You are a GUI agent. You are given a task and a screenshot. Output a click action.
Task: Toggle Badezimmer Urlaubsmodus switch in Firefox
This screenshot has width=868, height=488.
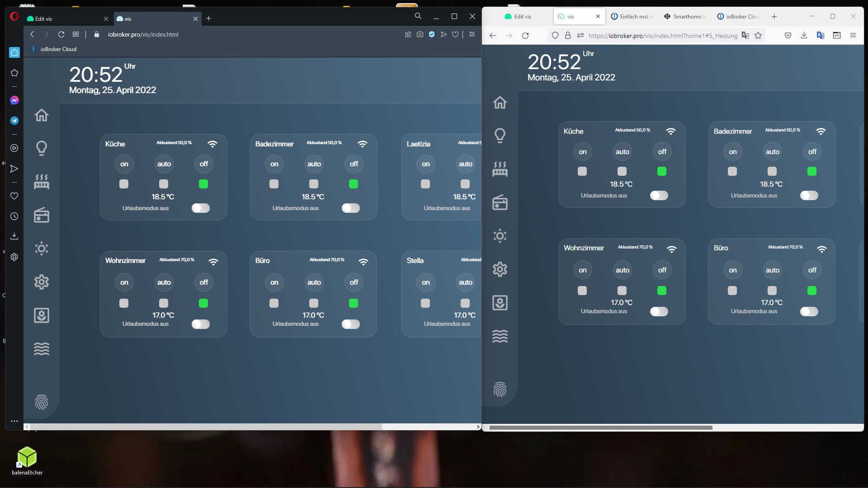pos(809,195)
